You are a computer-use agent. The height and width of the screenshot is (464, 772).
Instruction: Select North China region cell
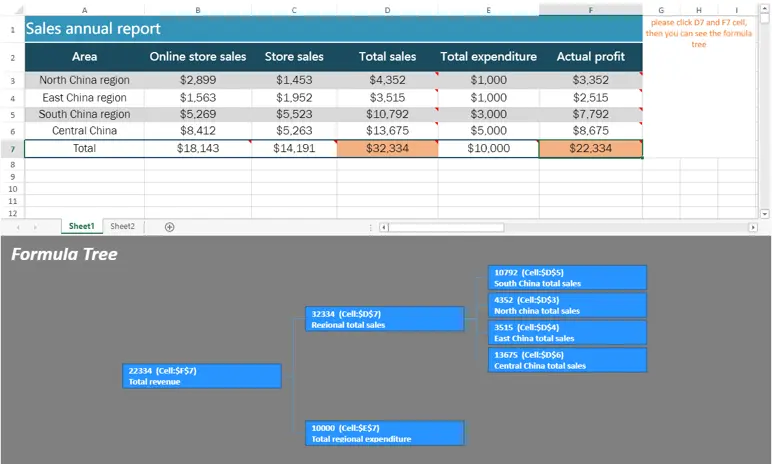click(x=85, y=80)
